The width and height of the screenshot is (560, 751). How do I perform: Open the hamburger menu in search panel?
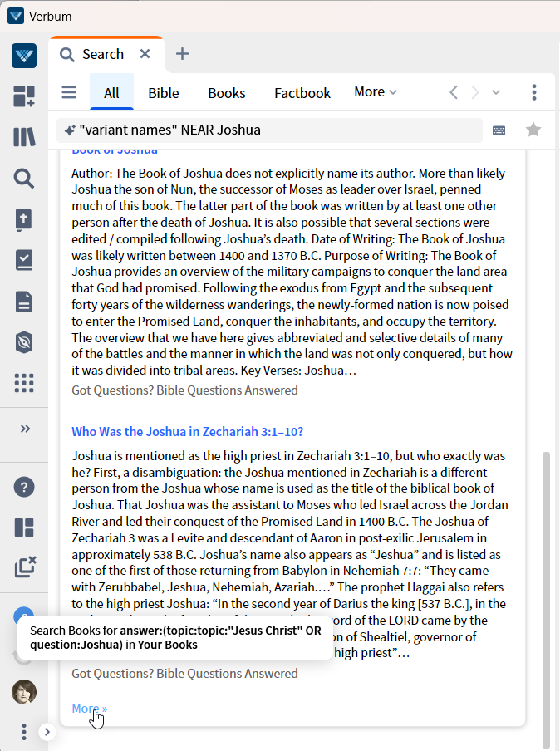69,92
